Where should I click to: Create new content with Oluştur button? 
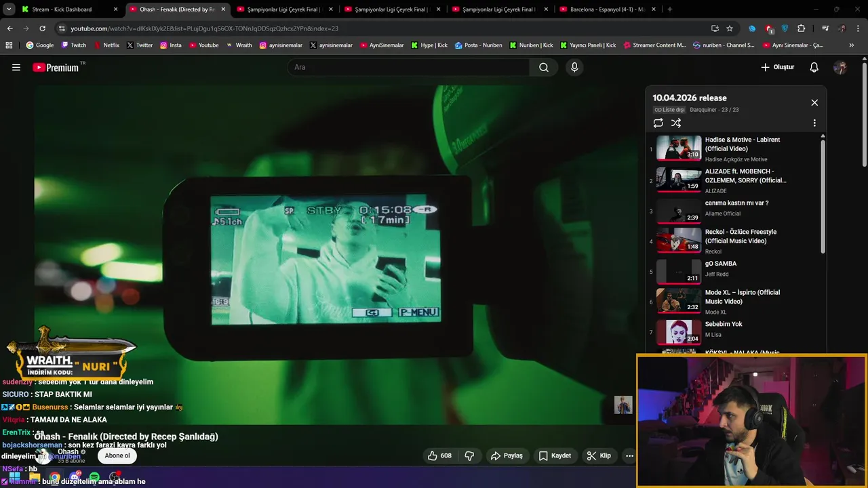pyautogui.click(x=777, y=67)
